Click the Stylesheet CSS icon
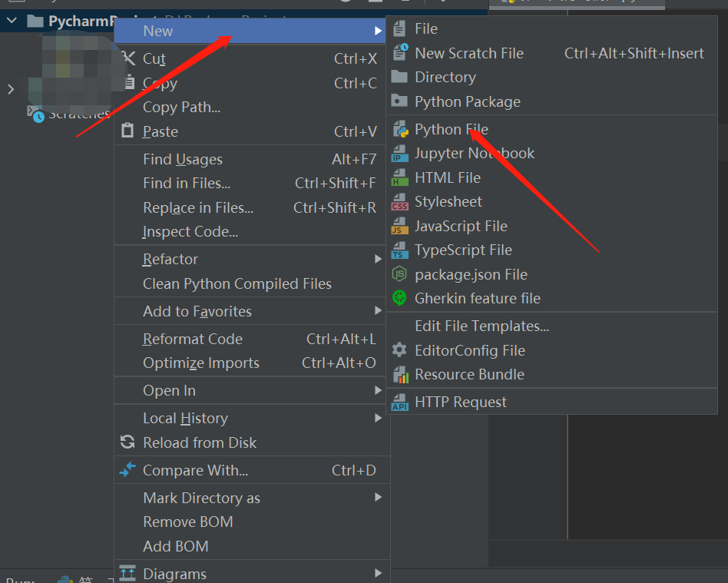This screenshot has height=583, width=728. (399, 202)
